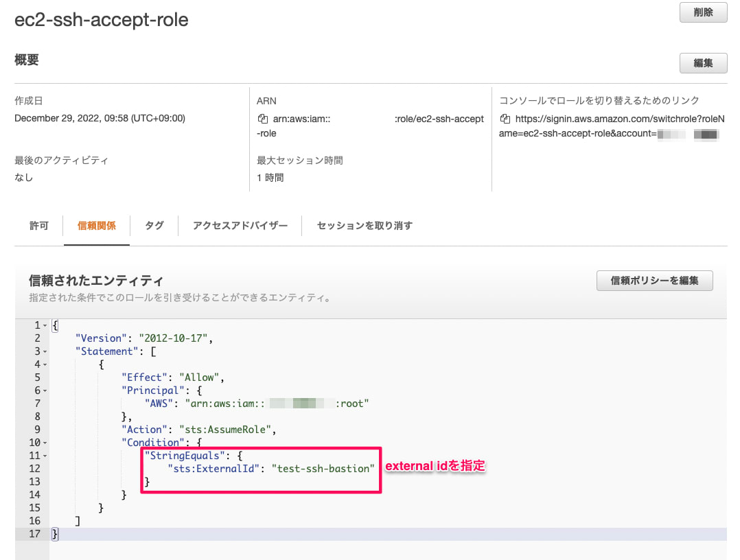The image size is (740, 560).
Task: Click the "Statement" key on line 3
Action: [106, 351]
